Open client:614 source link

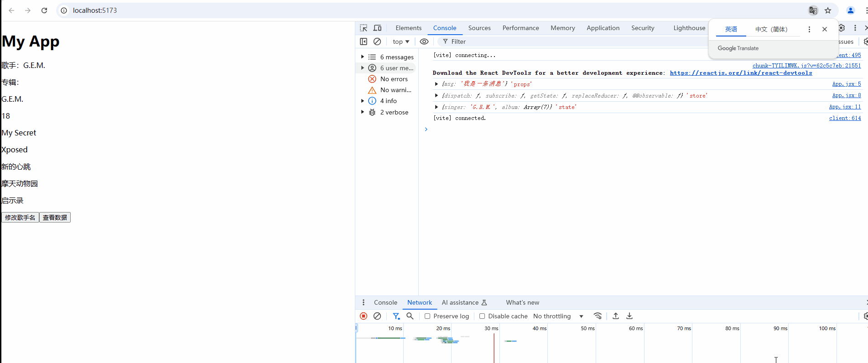point(845,118)
